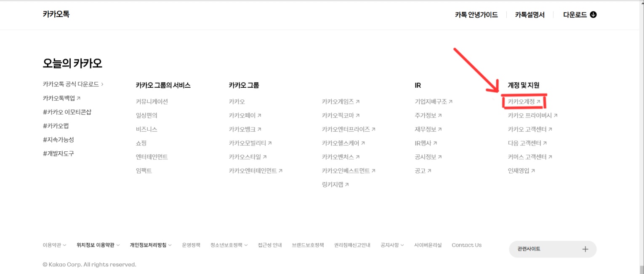Screen dimensions: 644x274
Task: Select the #개발자도구 hashtag
Action: 58,153
